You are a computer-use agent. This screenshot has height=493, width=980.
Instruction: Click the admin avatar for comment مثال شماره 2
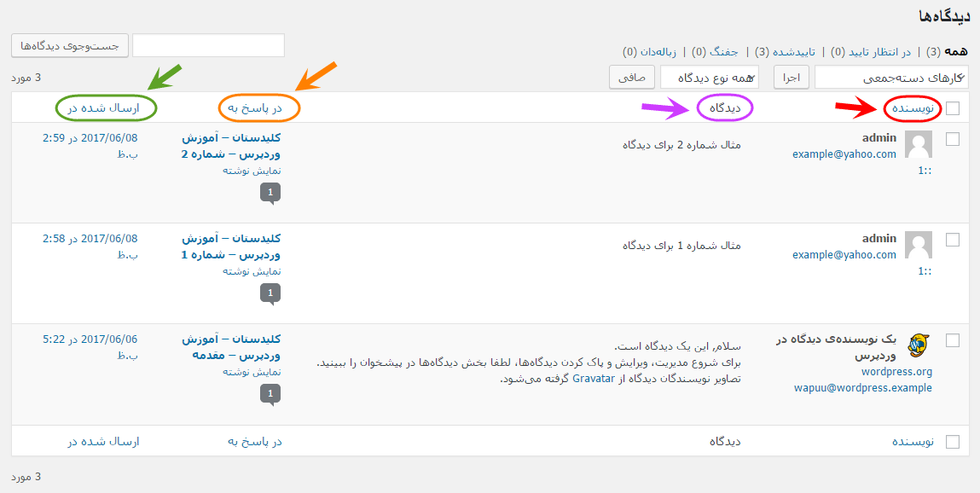point(919,143)
